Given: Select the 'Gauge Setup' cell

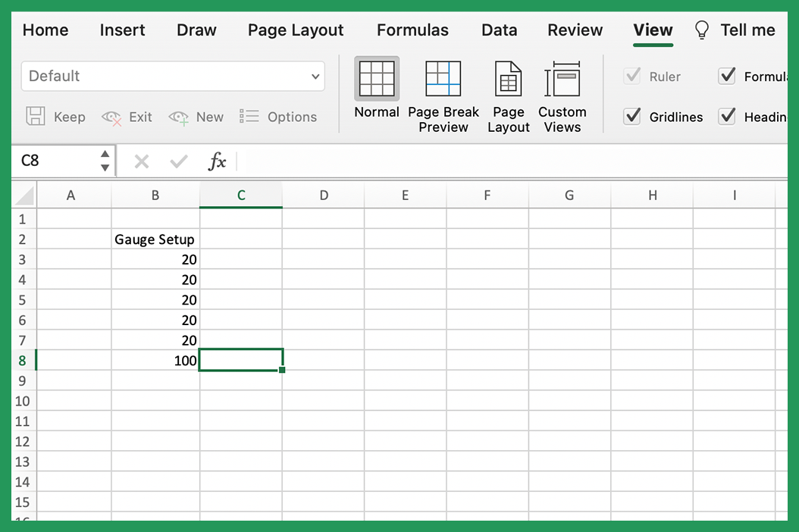Looking at the screenshot, I should pos(155,239).
